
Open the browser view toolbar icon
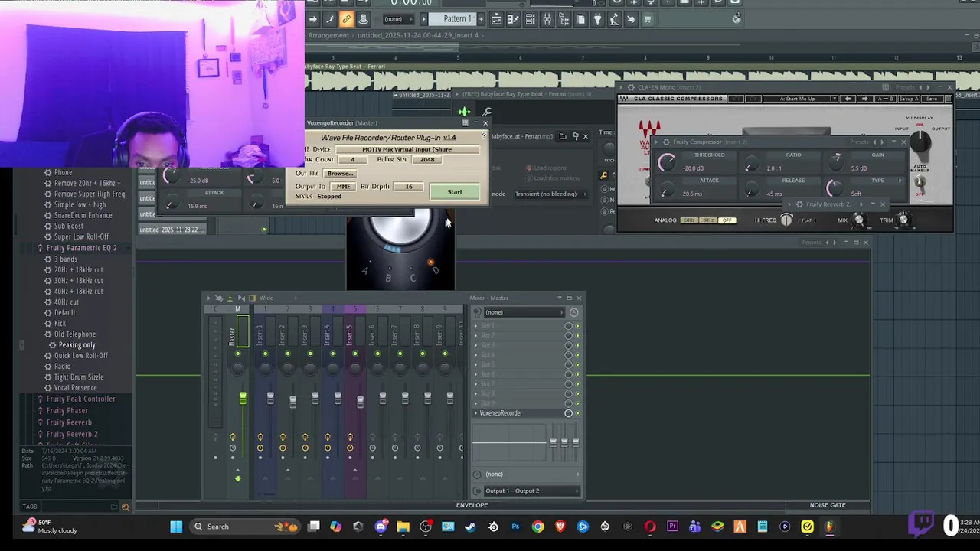pos(563,19)
